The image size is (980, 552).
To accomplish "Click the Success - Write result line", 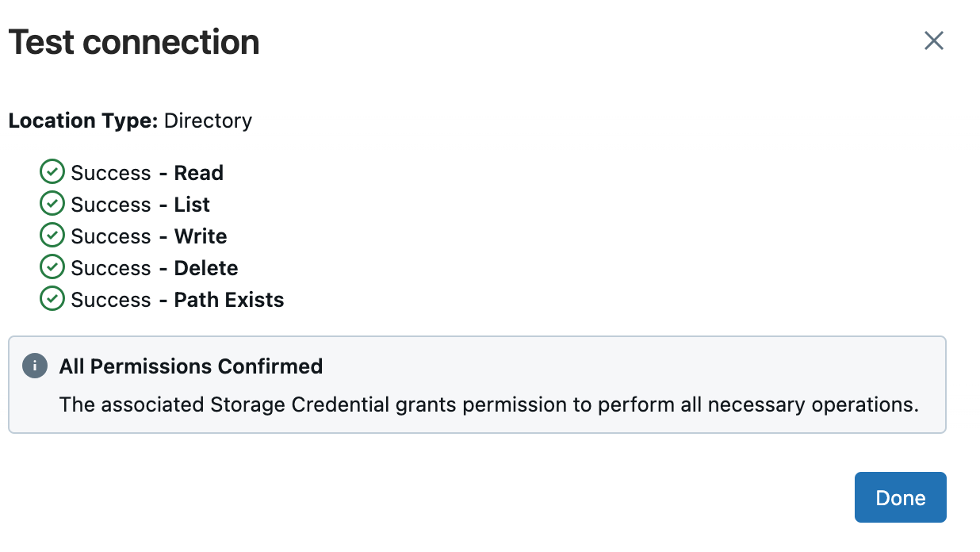I will 148,236.
